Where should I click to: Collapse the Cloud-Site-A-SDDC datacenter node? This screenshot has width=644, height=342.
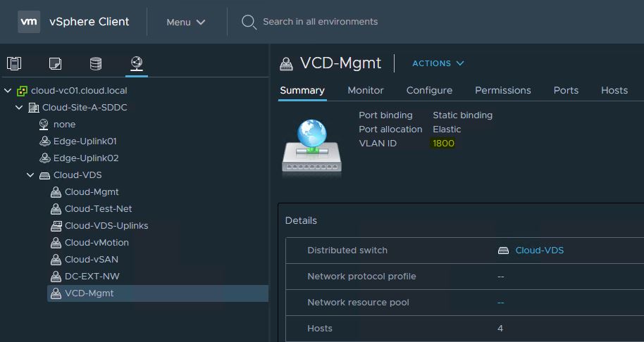[x=19, y=108]
